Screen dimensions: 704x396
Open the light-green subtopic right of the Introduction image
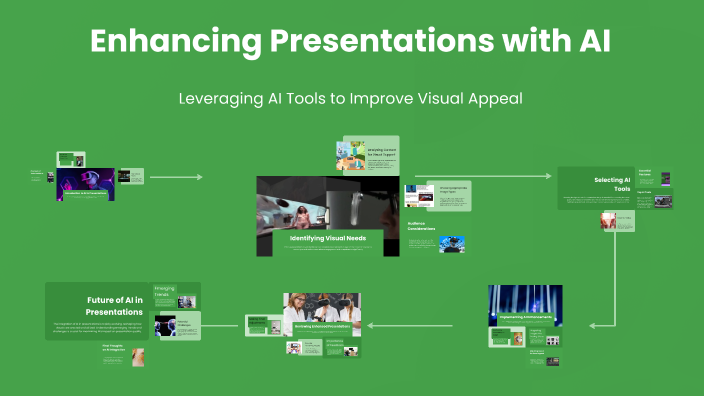point(131,176)
